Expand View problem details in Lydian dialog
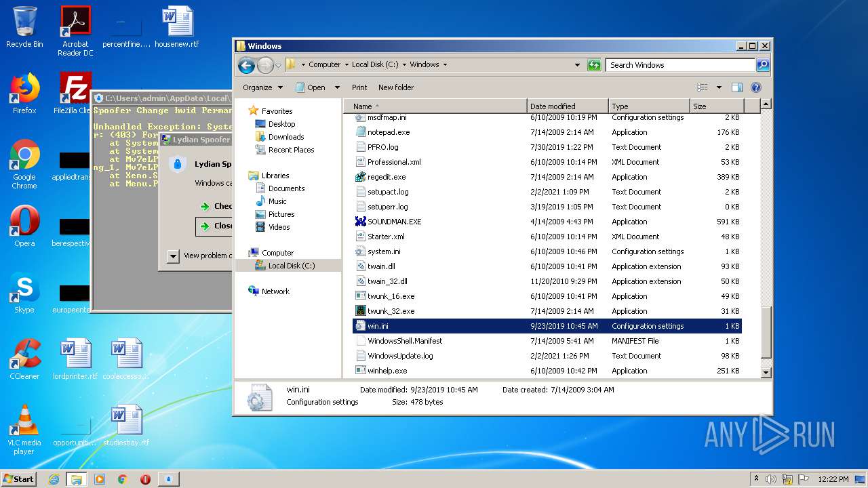This screenshot has width=868, height=488. point(173,256)
